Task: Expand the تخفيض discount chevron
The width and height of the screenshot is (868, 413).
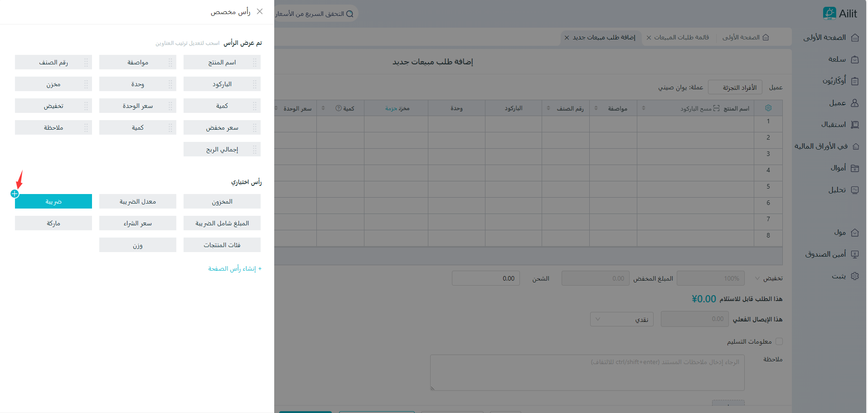Action: [757, 278]
